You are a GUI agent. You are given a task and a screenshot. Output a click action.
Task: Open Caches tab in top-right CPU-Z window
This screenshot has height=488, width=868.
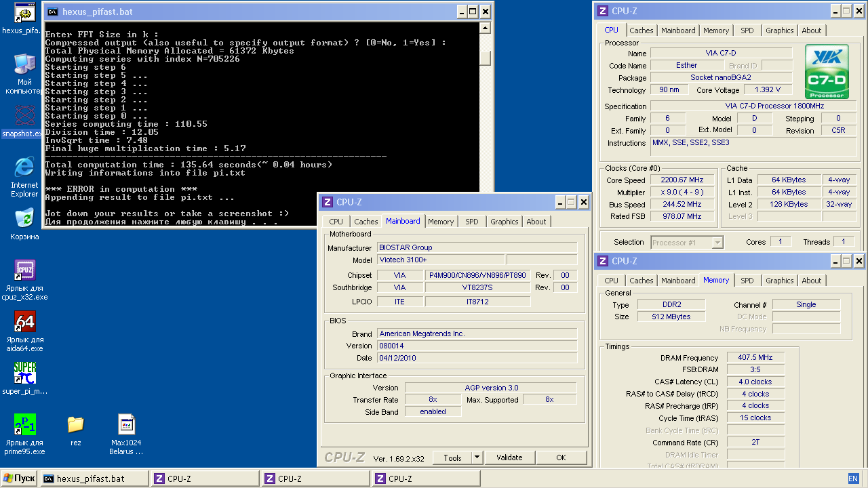642,30
